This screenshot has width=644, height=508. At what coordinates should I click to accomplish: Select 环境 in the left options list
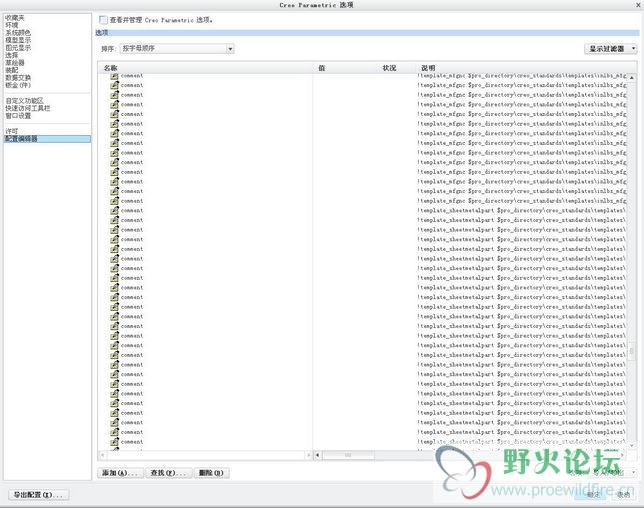(x=12, y=25)
